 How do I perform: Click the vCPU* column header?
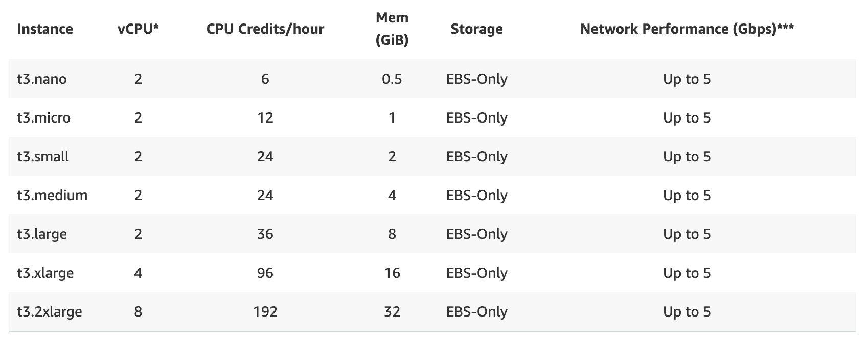(138, 29)
